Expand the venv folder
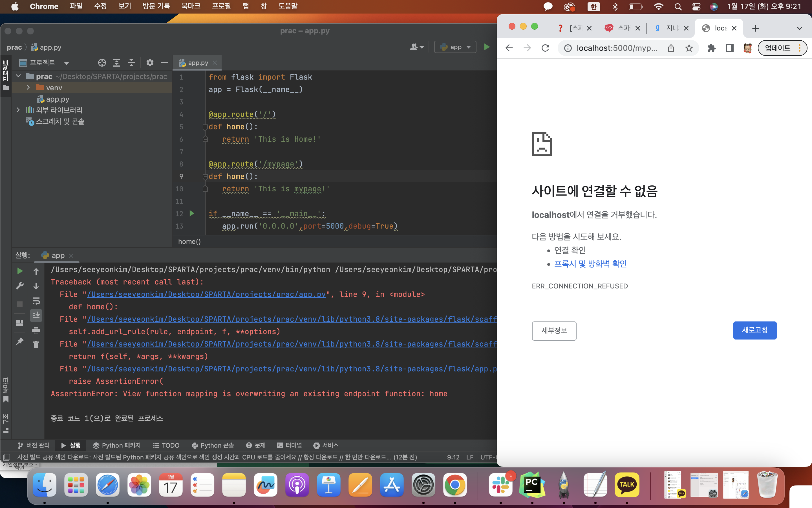The image size is (812, 508). (28, 88)
